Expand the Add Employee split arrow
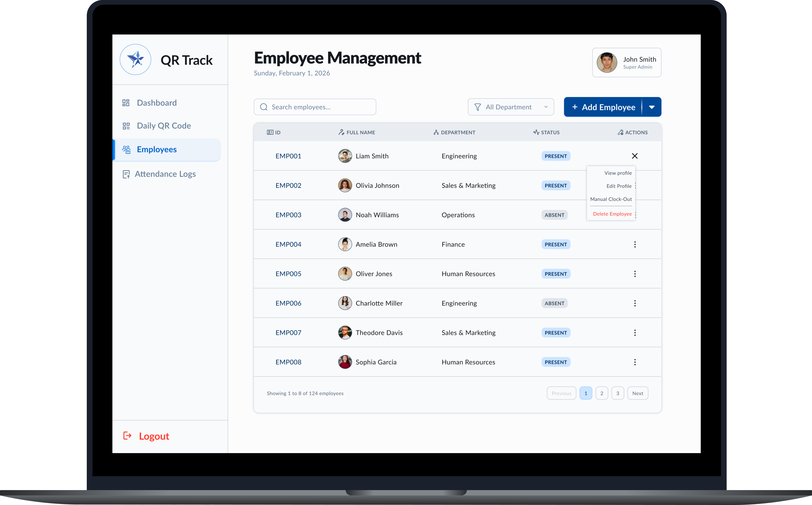Screen dimensions: 812x505 coord(652,107)
